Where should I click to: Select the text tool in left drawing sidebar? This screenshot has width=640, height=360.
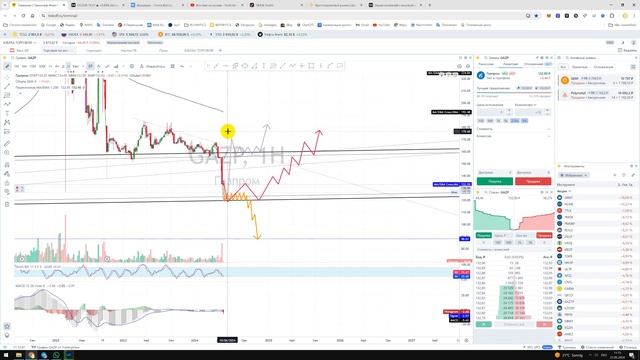pos(7,113)
